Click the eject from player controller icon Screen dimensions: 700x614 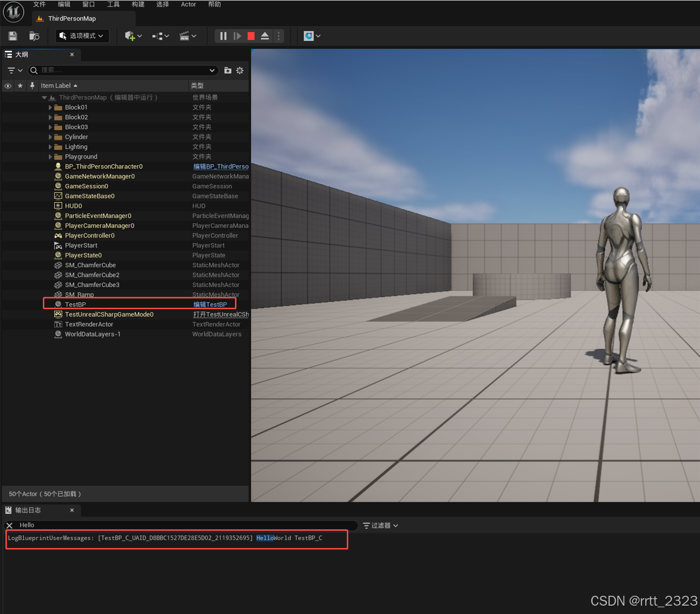click(x=265, y=36)
